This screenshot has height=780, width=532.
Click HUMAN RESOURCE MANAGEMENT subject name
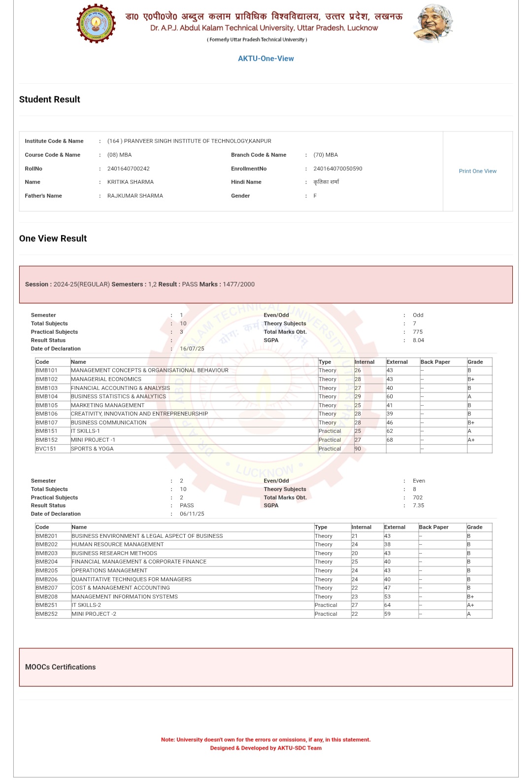(118, 544)
